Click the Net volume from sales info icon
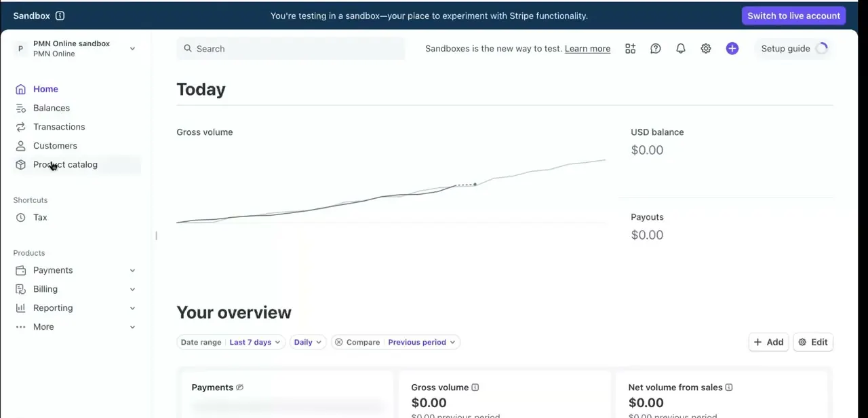The width and height of the screenshot is (868, 418). click(729, 387)
